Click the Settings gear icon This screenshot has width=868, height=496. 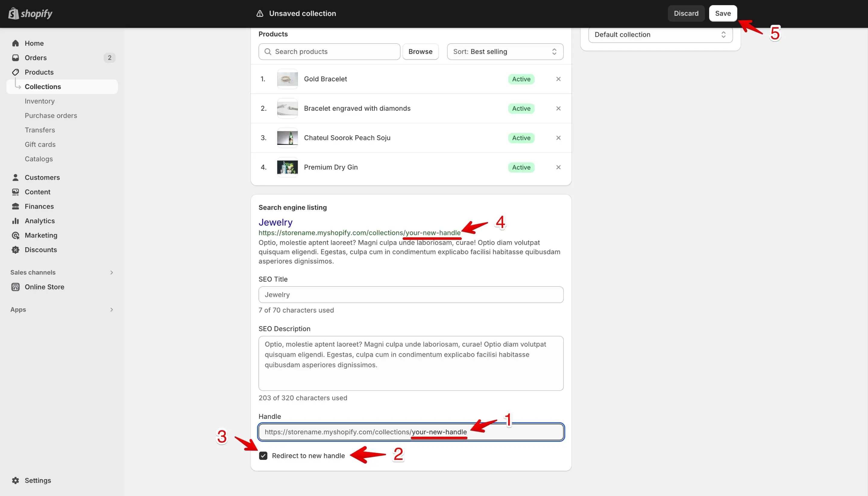click(15, 480)
